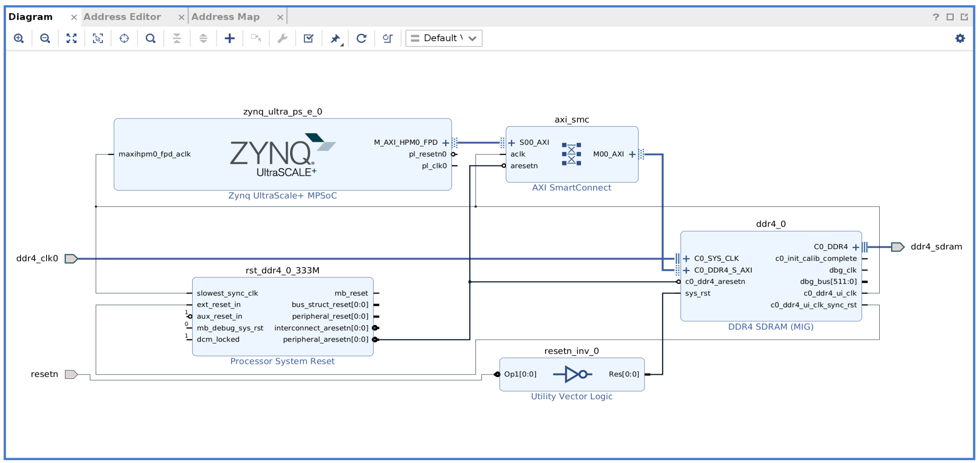Click the crosshair auto-fit selection icon

124,38
